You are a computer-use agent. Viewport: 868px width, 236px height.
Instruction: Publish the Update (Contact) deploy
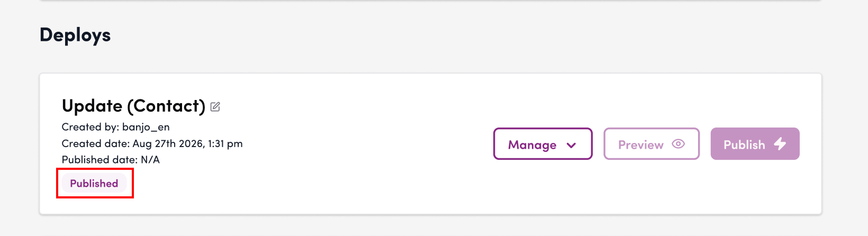click(755, 143)
